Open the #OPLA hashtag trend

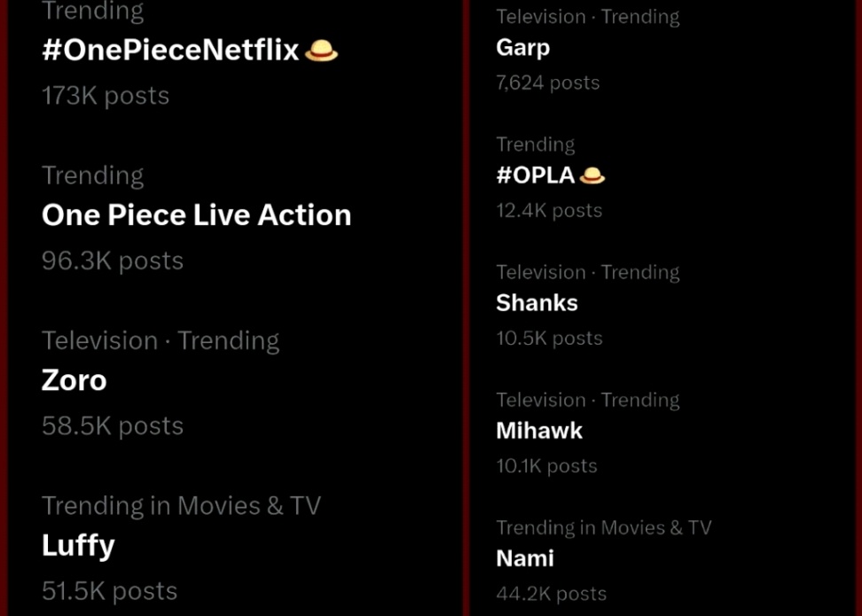tap(535, 175)
